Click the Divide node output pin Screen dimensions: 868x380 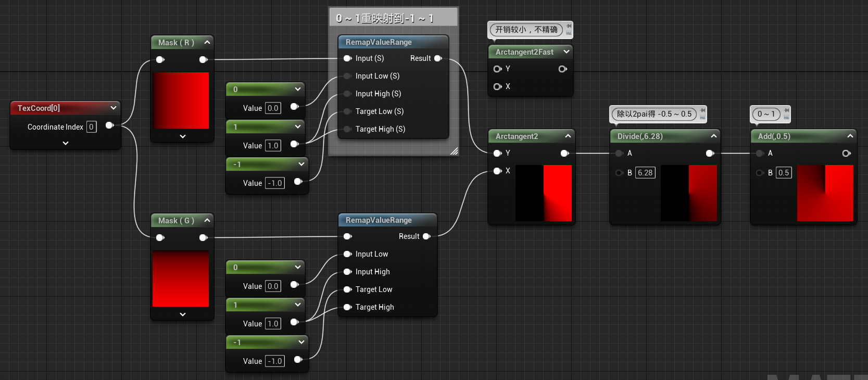pyautogui.click(x=710, y=153)
